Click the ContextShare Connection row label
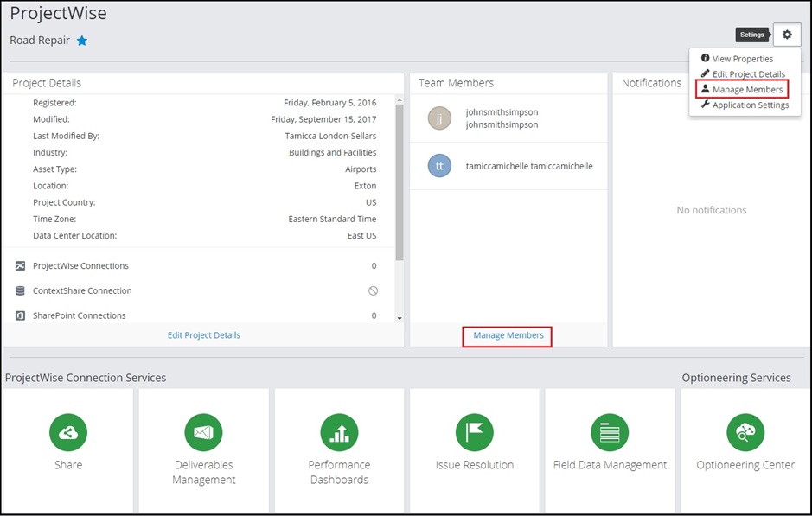The height and width of the screenshot is (516, 812). (82, 291)
